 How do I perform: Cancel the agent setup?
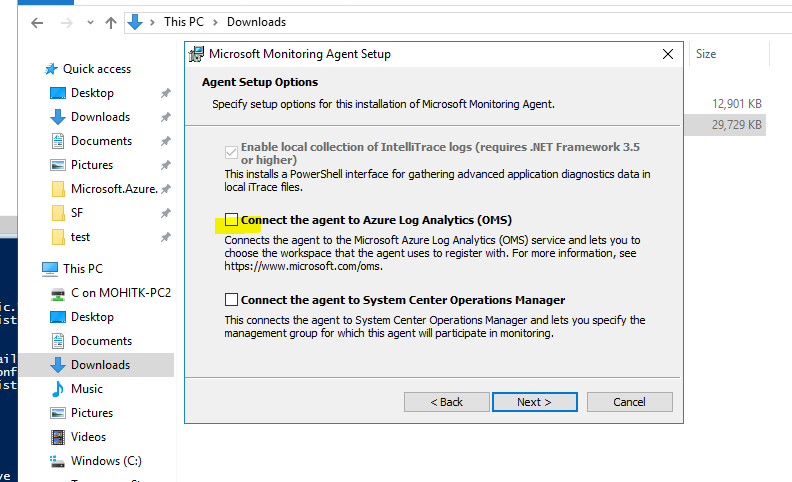pyautogui.click(x=629, y=402)
